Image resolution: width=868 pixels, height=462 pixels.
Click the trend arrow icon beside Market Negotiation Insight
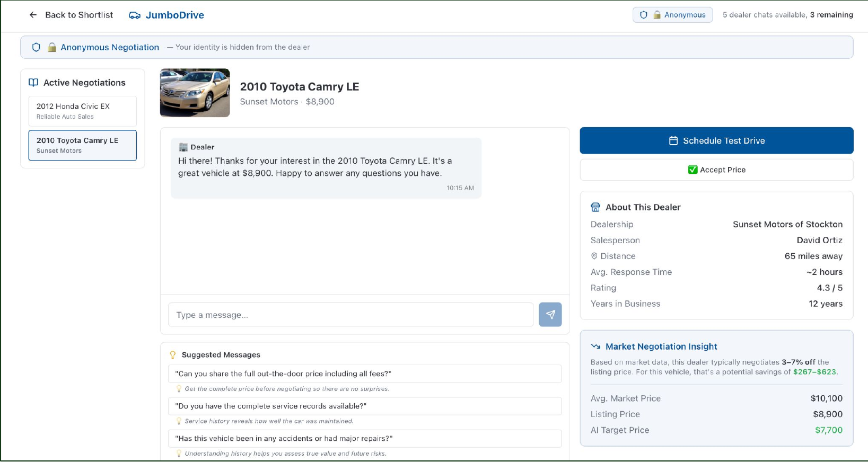click(595, 346)
